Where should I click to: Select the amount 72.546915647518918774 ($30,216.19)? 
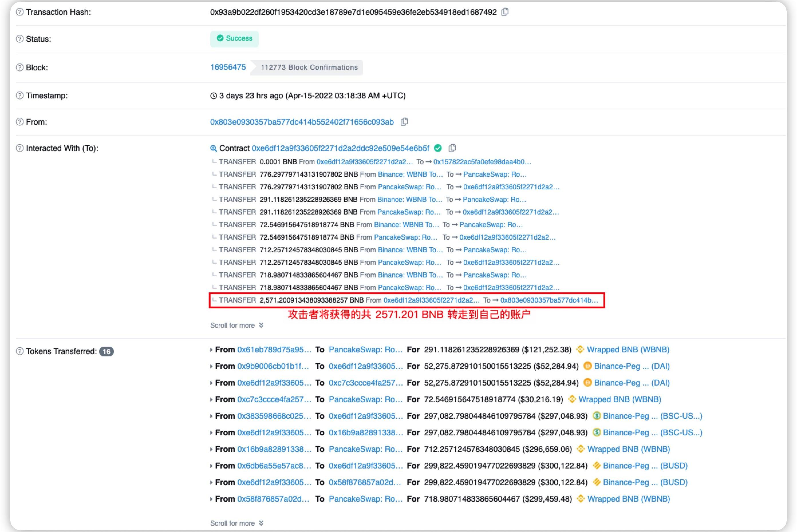coord(494,399)
